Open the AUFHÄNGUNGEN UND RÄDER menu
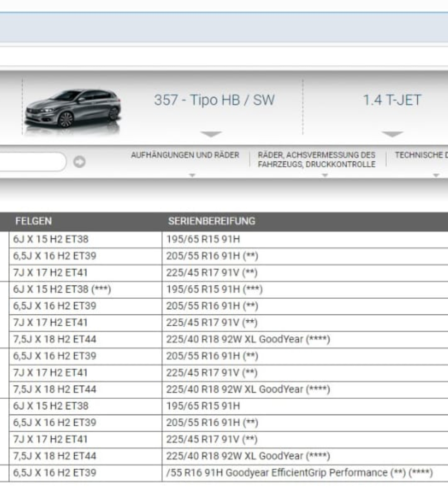The image size is (448, 490). coord(185,155)
